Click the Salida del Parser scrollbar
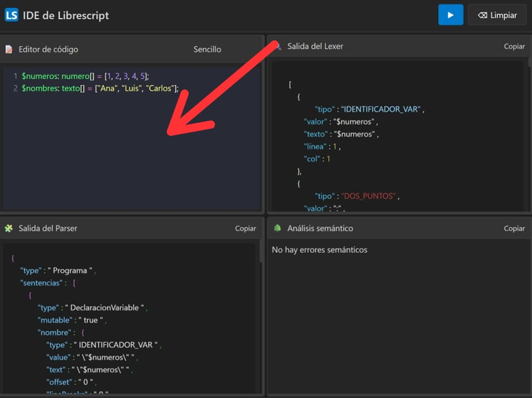 tap(261, 251)
